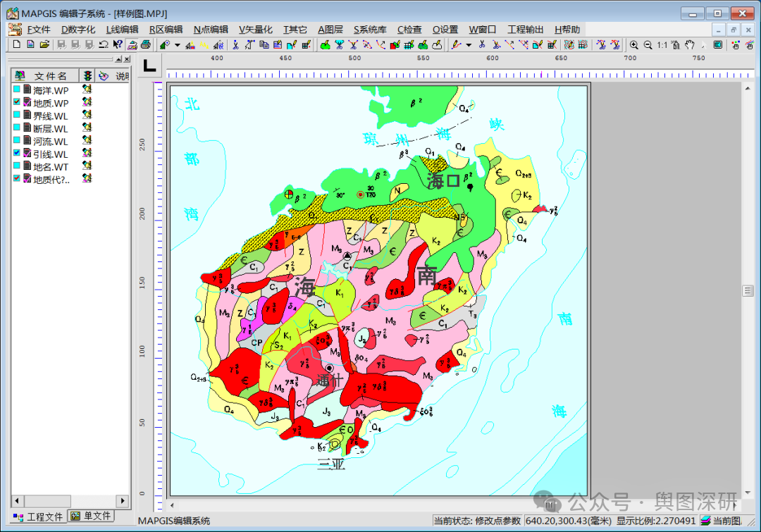Select the hand pan tool
This screenshot has height=532, width=761.
tap(689, 44)
